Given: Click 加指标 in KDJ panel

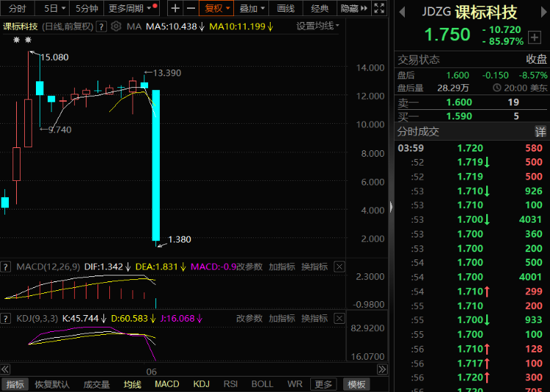Looking at the screenshot, I should click(x=282, y=319).
